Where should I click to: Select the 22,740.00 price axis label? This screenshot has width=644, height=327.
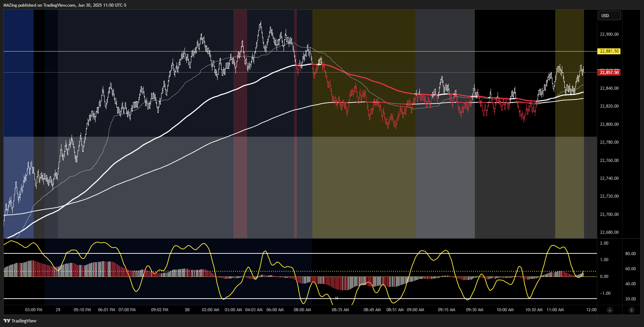[609, 178]
